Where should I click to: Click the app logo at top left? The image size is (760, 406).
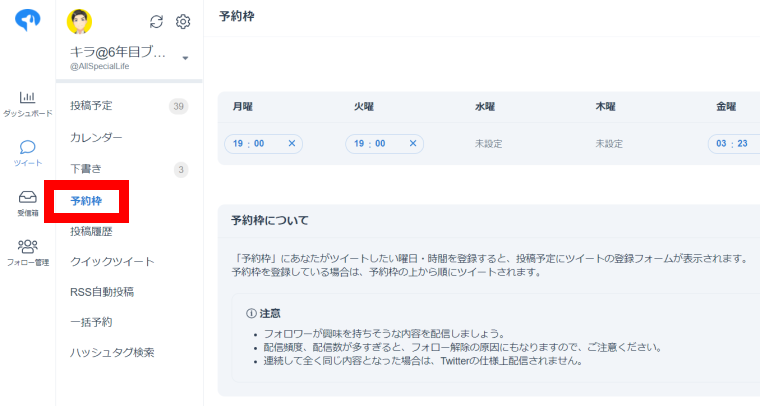28,21
